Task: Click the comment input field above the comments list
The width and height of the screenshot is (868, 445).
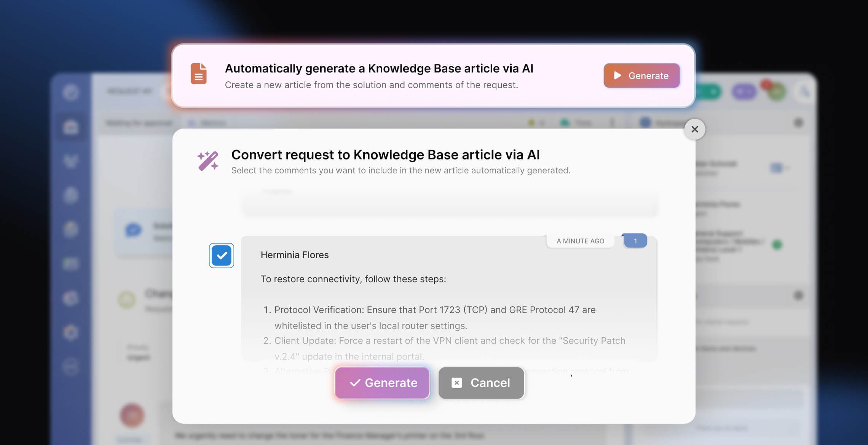Action: 449,205
